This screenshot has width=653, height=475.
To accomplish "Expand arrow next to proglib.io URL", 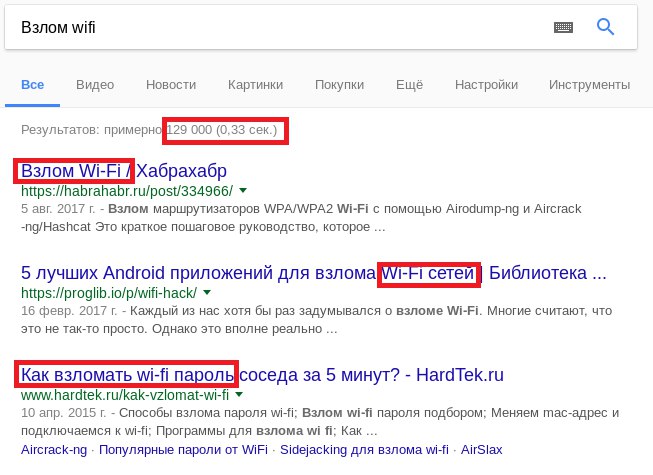I will coord(207,293).
